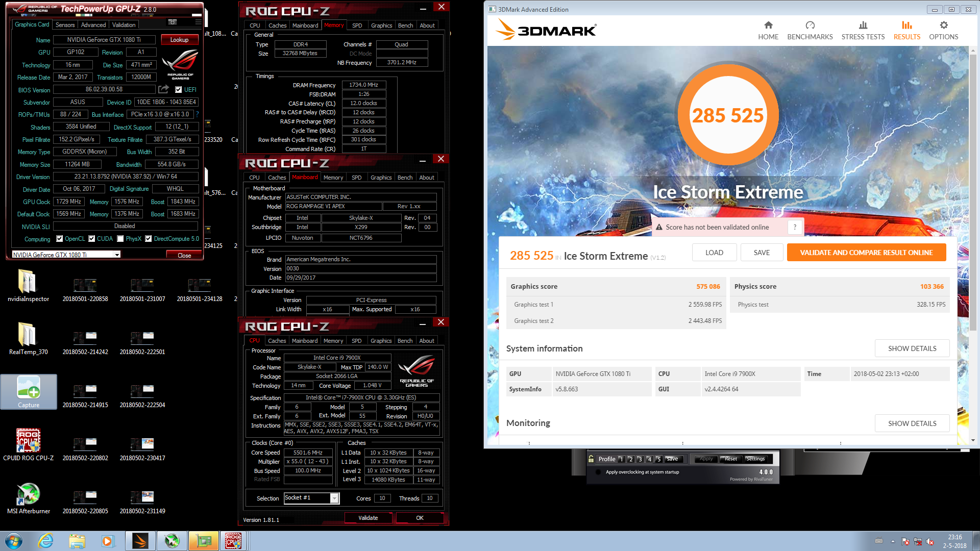Open the 3DMark HOME icon
Viewport: 980px width, 551px height.
768,25
